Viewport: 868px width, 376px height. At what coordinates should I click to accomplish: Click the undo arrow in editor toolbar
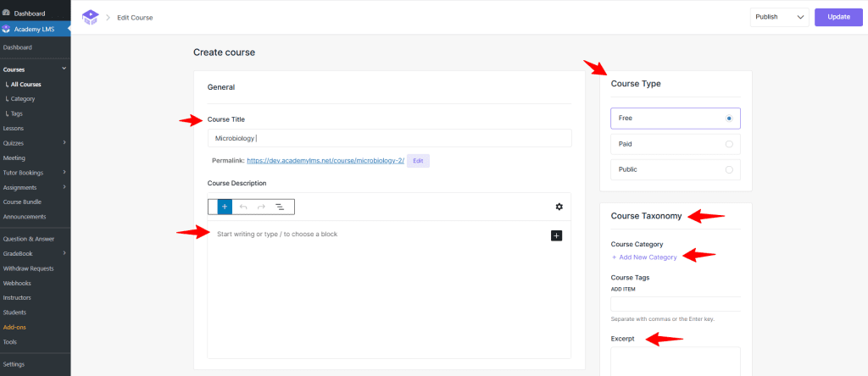tap(243, 206)
